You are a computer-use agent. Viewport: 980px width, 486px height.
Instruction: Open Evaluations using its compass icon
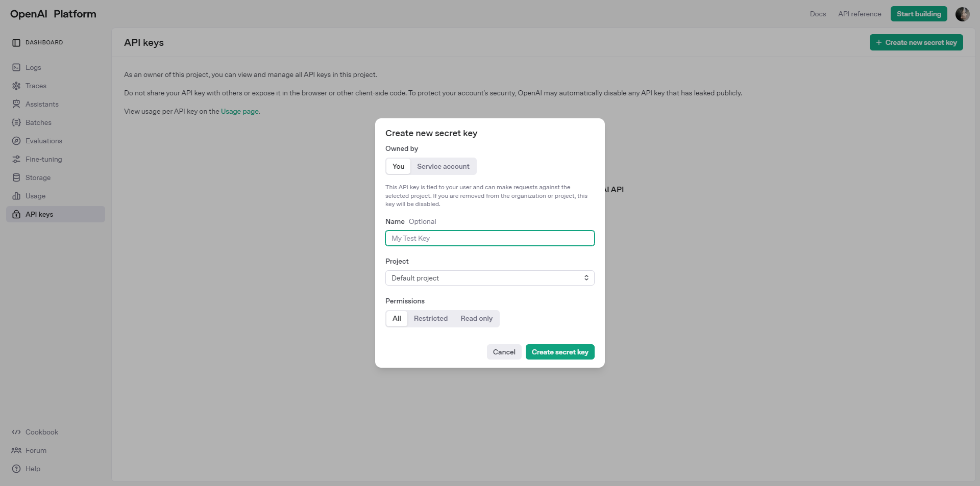coord(16,141)
